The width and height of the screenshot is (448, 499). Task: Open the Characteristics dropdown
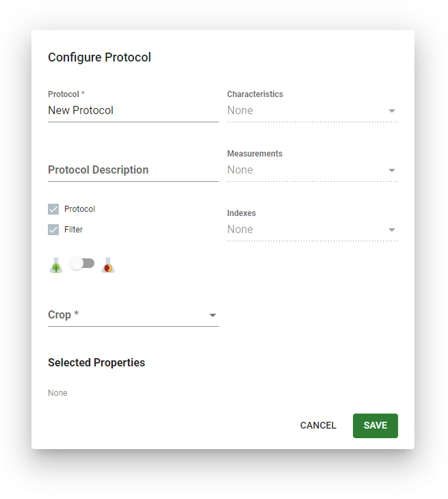311,111
